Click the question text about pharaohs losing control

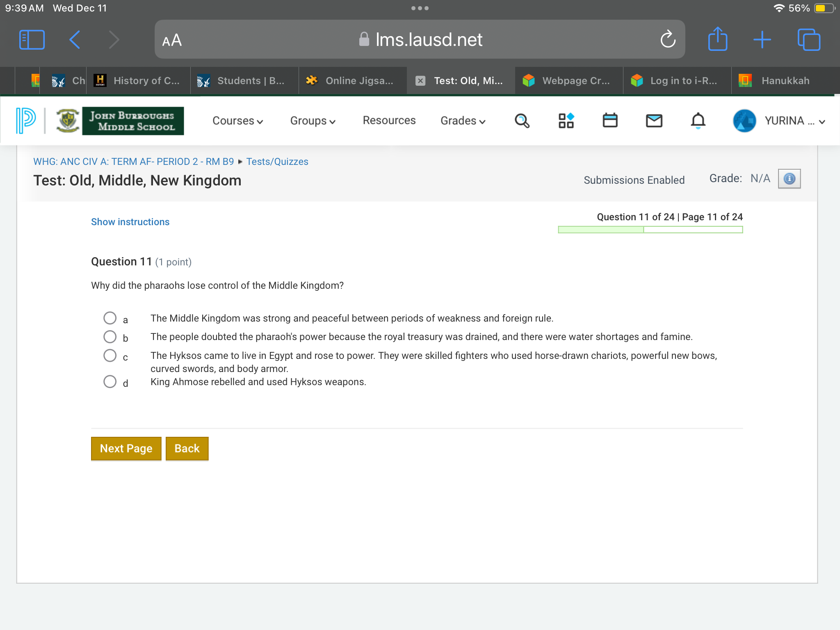coord(217,285)
